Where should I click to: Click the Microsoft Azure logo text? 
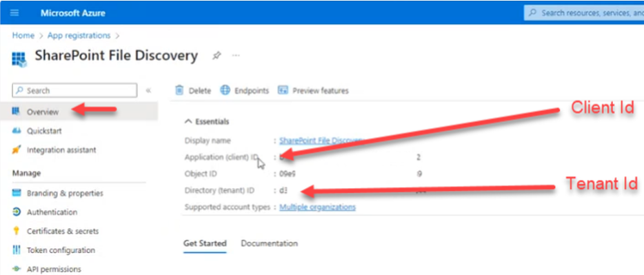[72, 13]
